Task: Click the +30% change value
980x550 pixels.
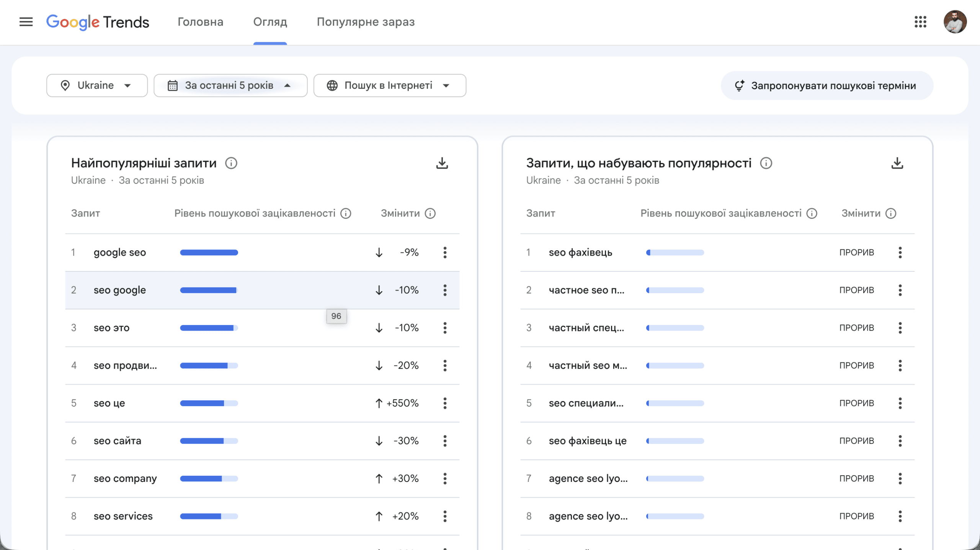Action: [x=405, y=479]
